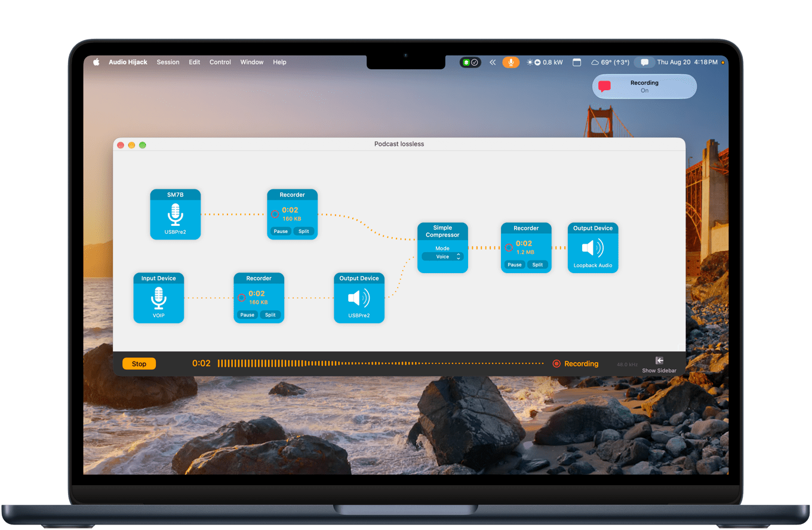812x530 pixels.
Task: Click the Mode label in the Simple Compressor
Action: tap(442, 248)
